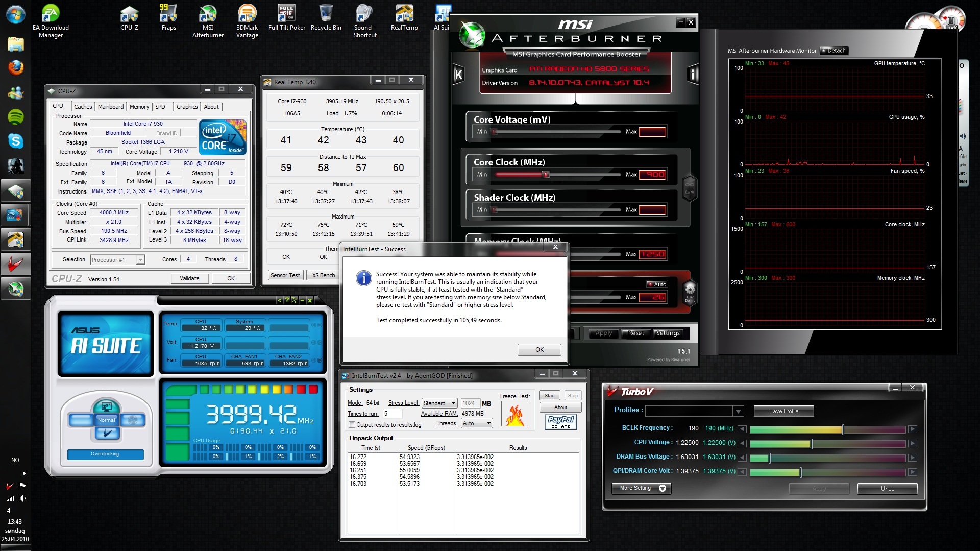
Task: Click the BCLK Frequency decrease arrow in TurboV
Action: point(742,429)
